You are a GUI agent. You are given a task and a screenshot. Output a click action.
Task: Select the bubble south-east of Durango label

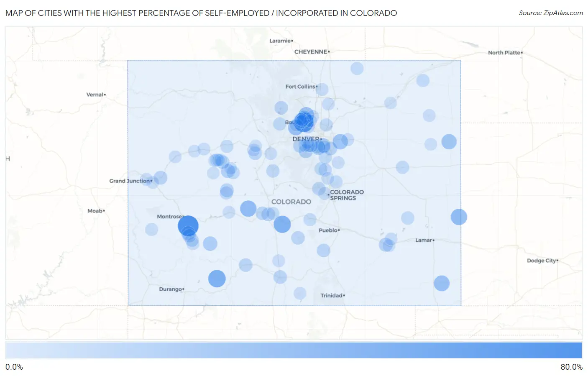coord(217,279)
